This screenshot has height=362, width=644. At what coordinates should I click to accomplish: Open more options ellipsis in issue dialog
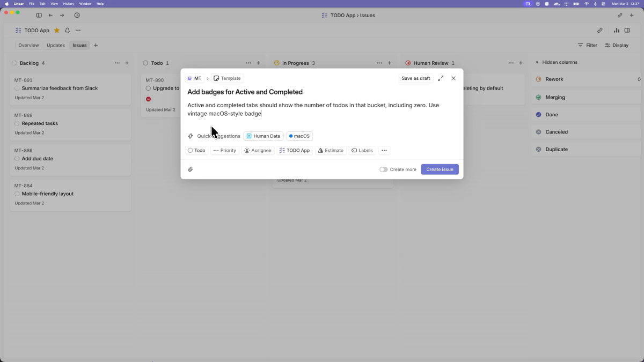pyautogui.click(x=384, y=151)
